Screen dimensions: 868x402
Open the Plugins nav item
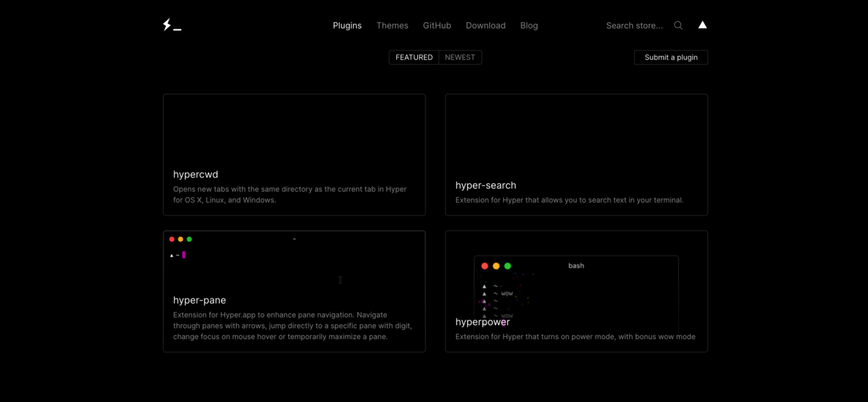pos(347,25)
